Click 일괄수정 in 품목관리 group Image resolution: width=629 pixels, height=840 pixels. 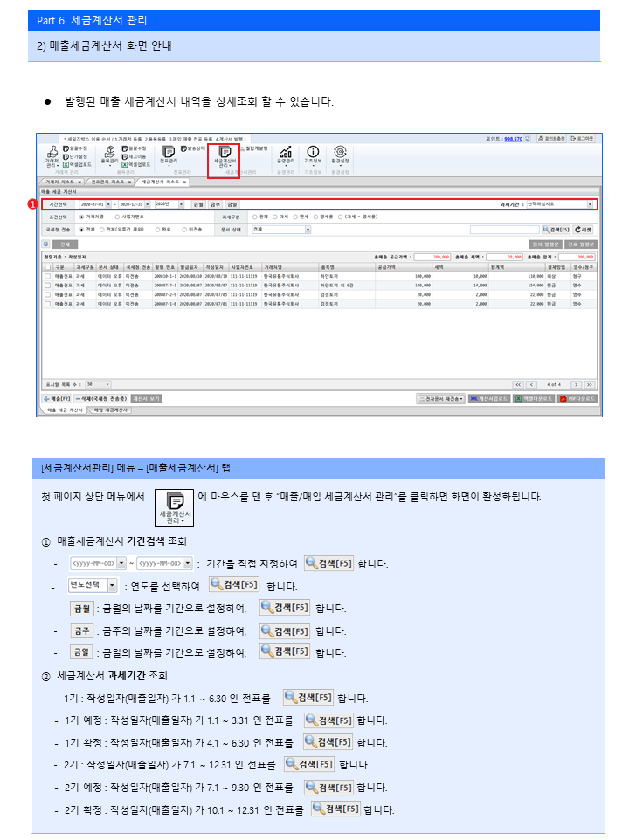tap(134, 148)
